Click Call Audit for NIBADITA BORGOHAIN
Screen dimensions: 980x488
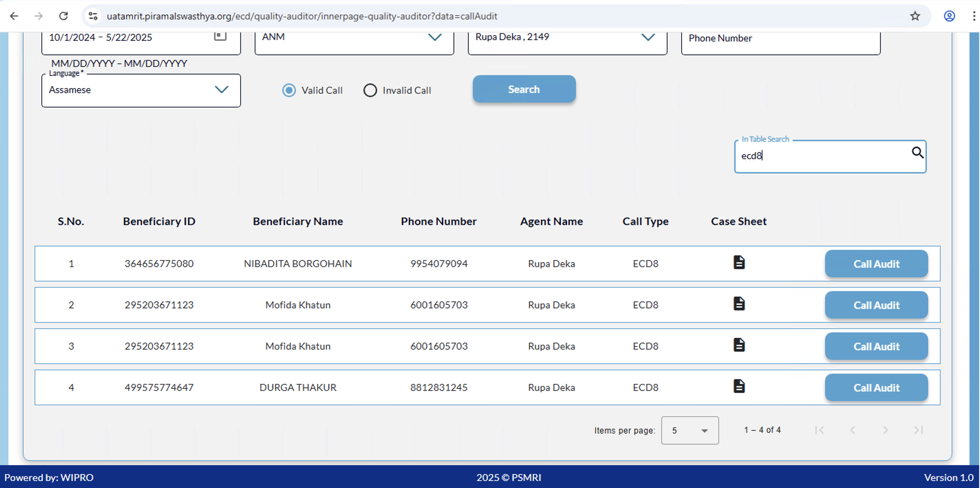tap(876, 264)
